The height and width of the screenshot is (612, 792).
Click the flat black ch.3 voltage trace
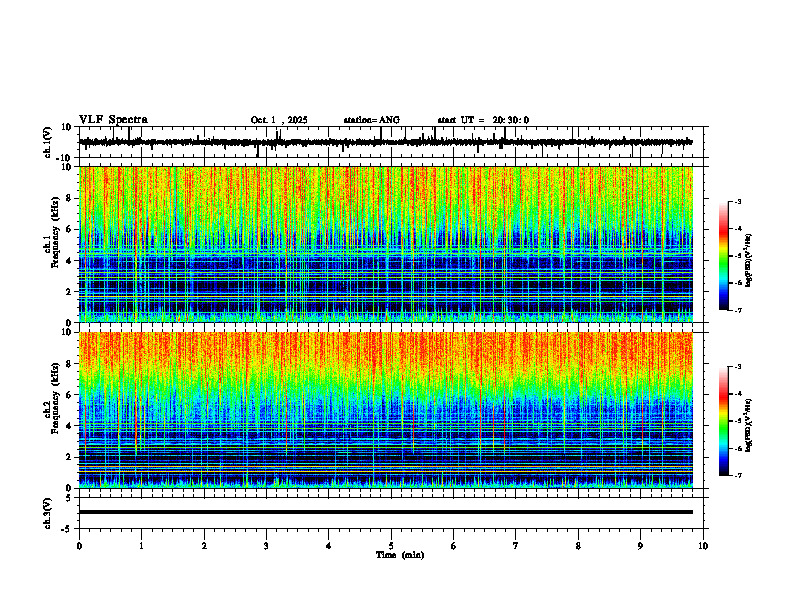tap(386, 512)
